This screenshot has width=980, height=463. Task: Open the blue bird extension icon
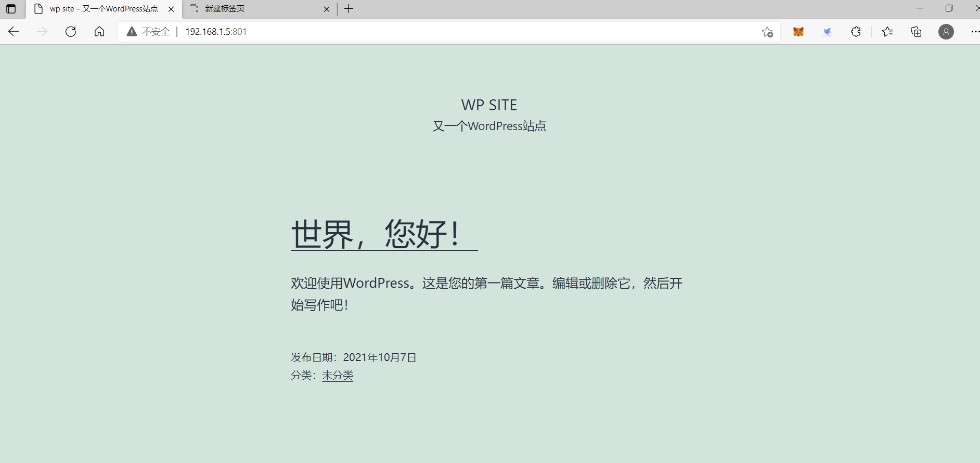click(827, 32)
